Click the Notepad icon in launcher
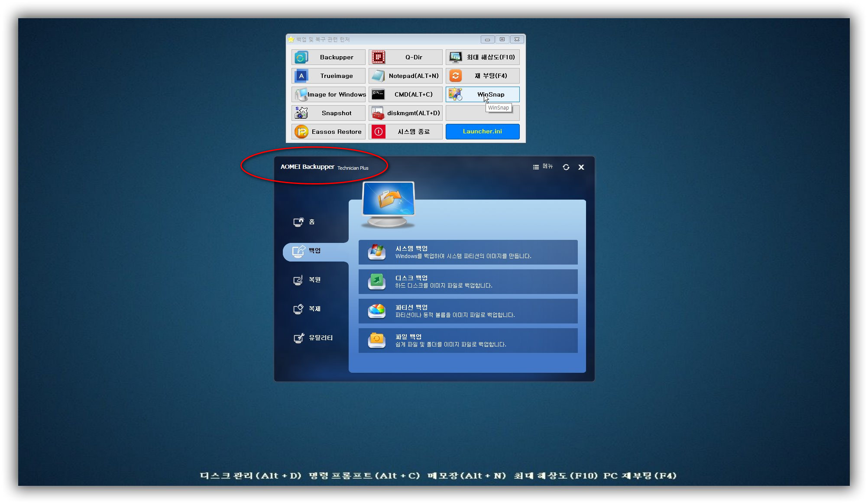The image size is (868, 504). 378,76
